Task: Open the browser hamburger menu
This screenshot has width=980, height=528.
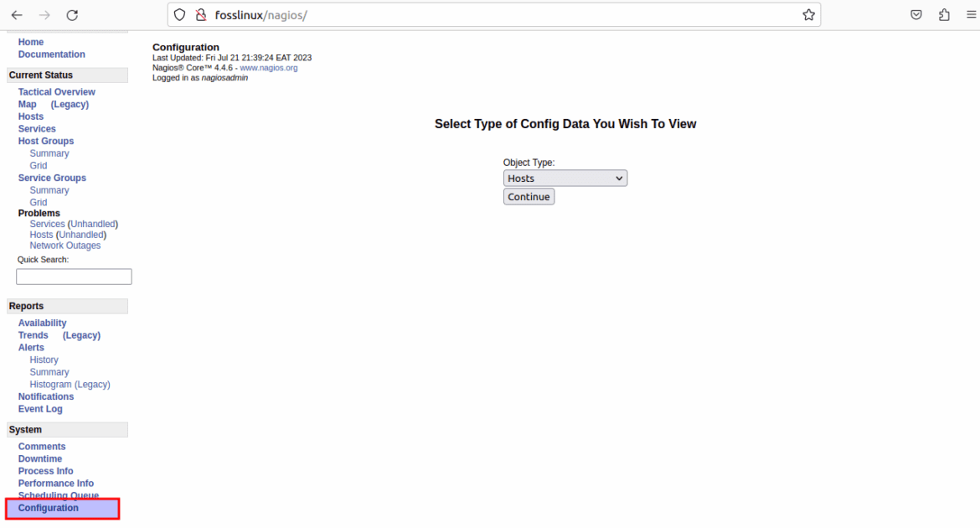Action: click(x=971, y=15)
